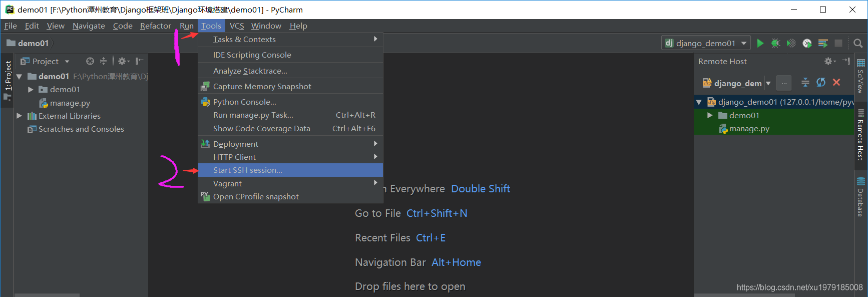
Task: Click the Project panel horizontal scrollbar
Action: 47,295
